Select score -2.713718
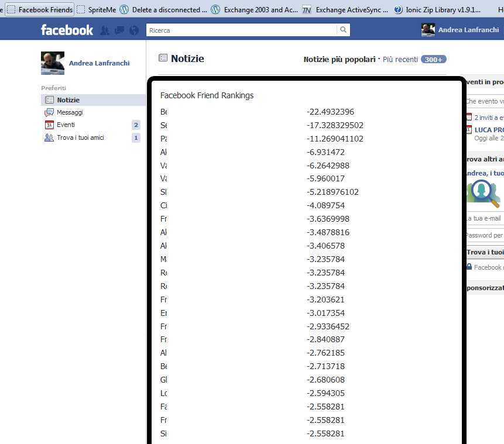This screenshot has width=504, height=444. (325, 366)
